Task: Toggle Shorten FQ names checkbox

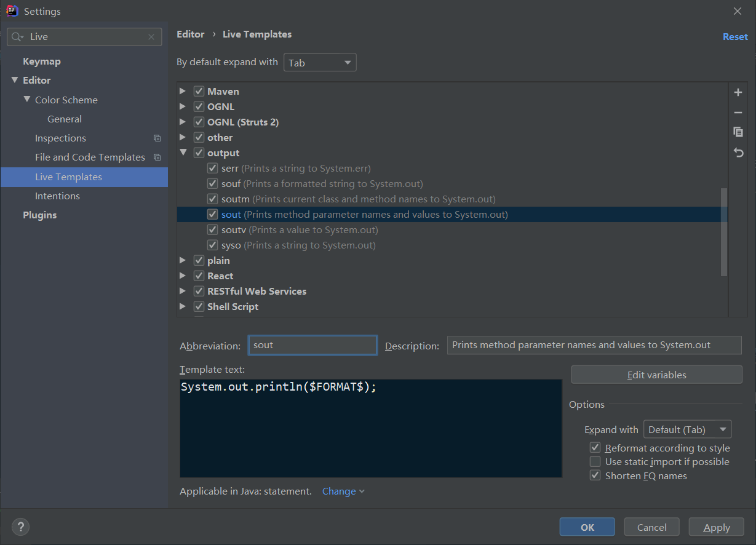Action: pyautogui.click(x=595, y=475)
